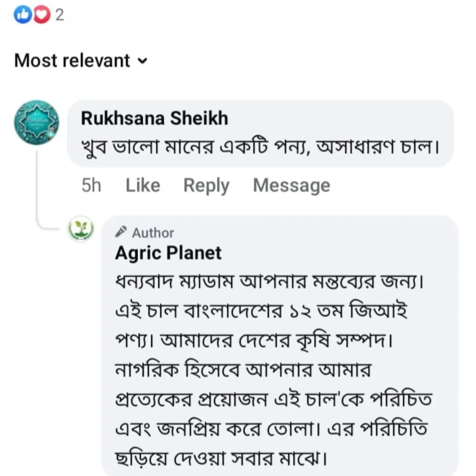Click Rukhsana's Bengali comment text
This screenshot has height=476, width=476.
[x=260, y=148]
